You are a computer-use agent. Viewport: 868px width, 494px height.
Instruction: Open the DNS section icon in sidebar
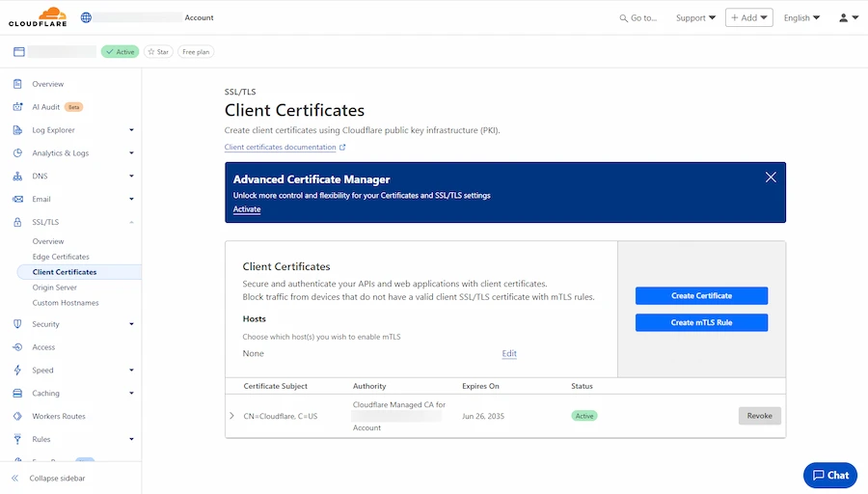[17, 177]
